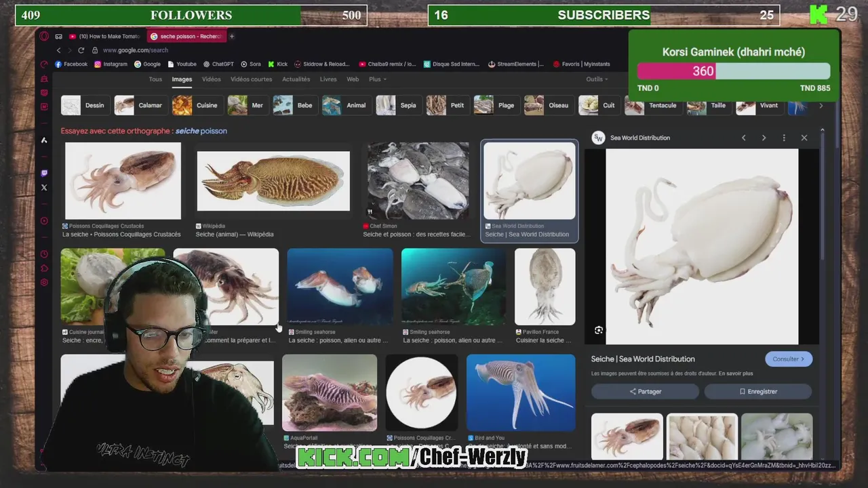Switch to the Vidéos search tab

click(211, 79)
